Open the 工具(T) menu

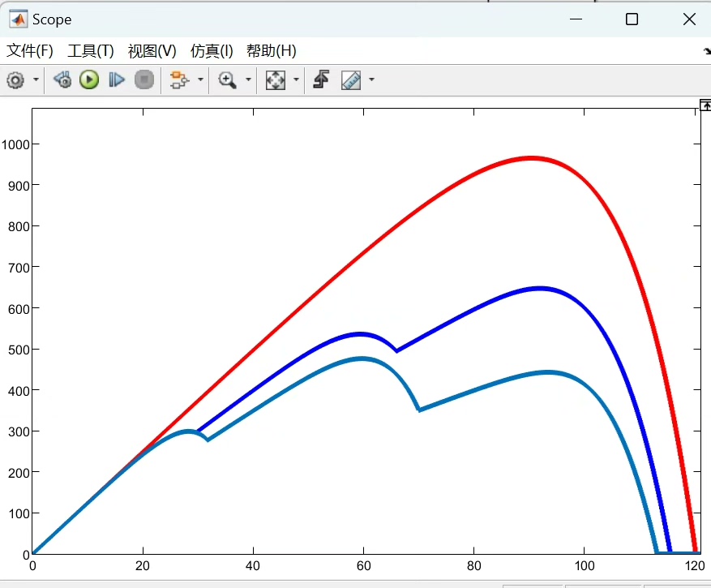point(91,51)
